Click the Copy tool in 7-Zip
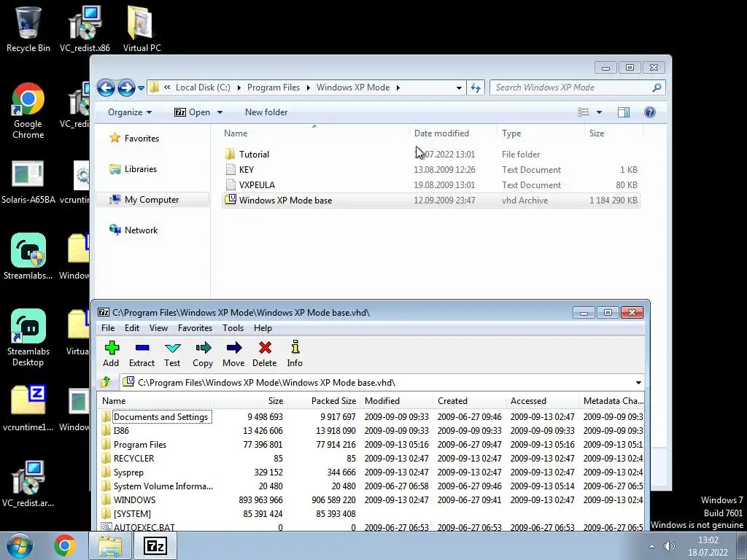Screen dimensions: 747x560 coord(203,354)
